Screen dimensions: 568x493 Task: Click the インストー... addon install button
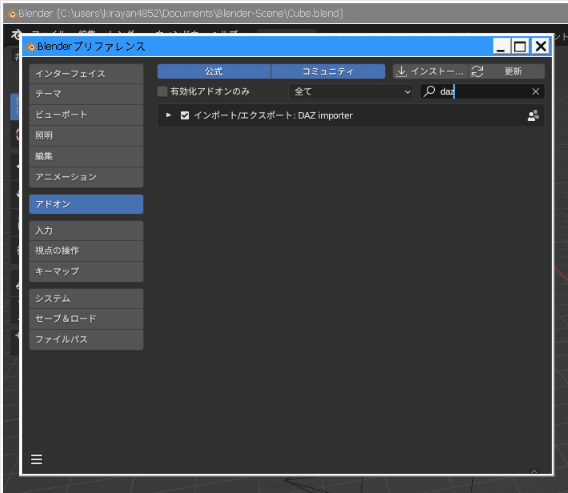click(430, 71)
